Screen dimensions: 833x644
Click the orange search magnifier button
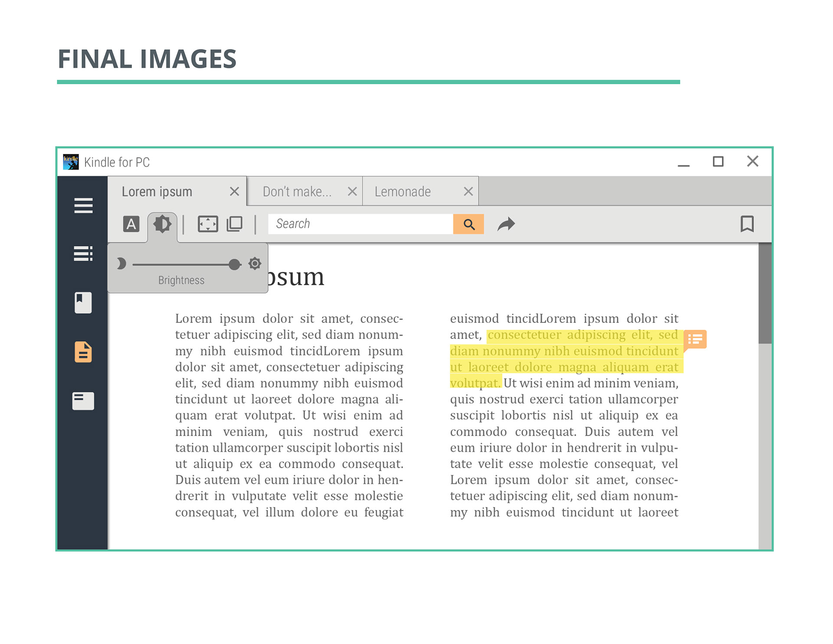pos(469,224)
